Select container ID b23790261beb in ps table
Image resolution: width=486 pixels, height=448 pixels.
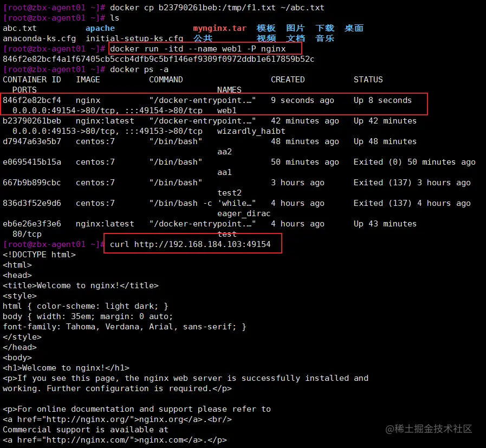[31, 121]
